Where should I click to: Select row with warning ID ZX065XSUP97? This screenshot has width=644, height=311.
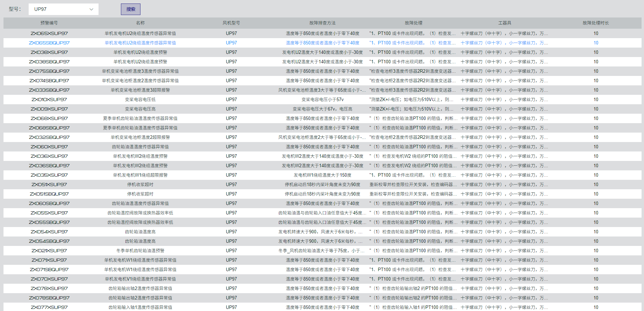pos(49,34)
